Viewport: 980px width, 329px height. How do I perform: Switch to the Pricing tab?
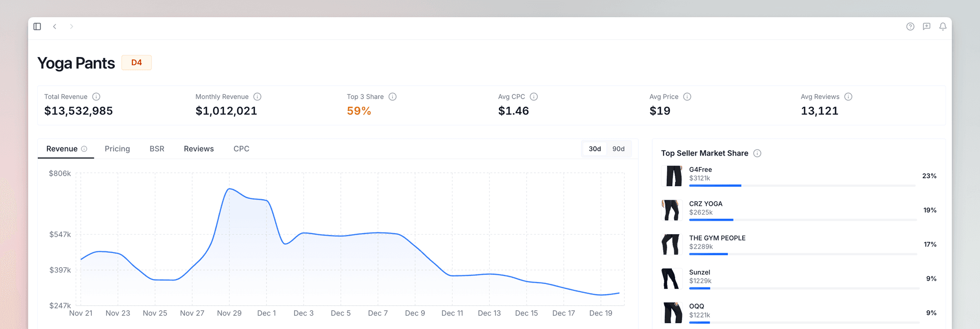click(x=117, y=149)
